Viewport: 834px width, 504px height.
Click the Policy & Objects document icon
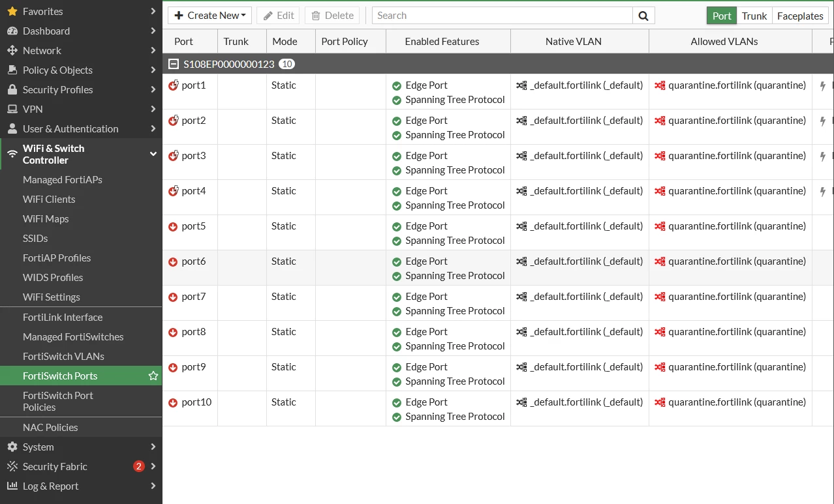12,70
